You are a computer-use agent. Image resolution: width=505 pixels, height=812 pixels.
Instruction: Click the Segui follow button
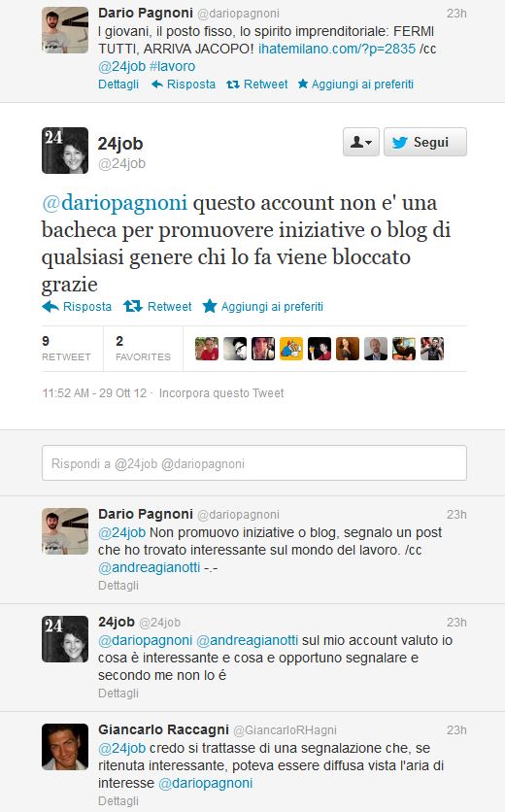pyautogui.click(x=424, y=142)
